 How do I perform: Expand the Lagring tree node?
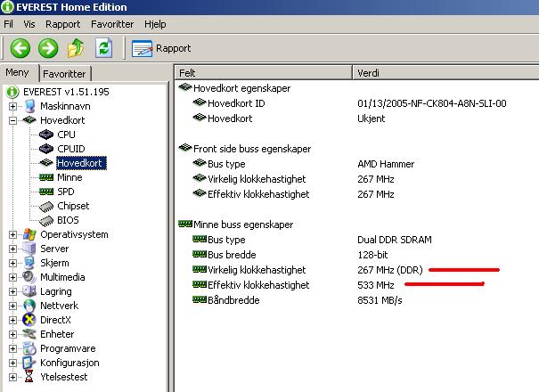[x=12, y=291]
